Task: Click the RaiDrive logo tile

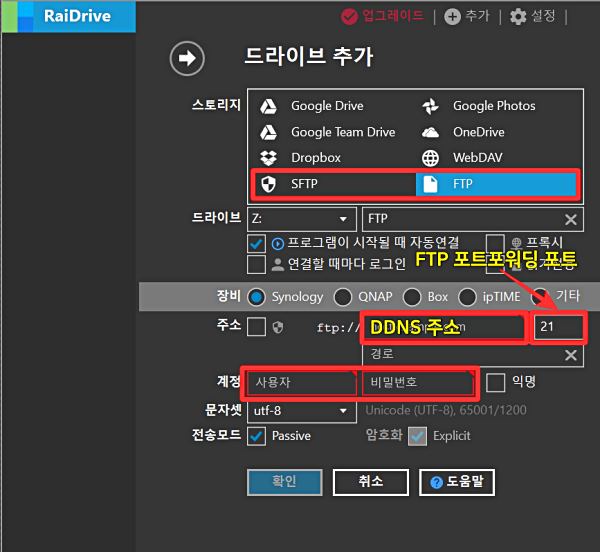Action: 69,16
